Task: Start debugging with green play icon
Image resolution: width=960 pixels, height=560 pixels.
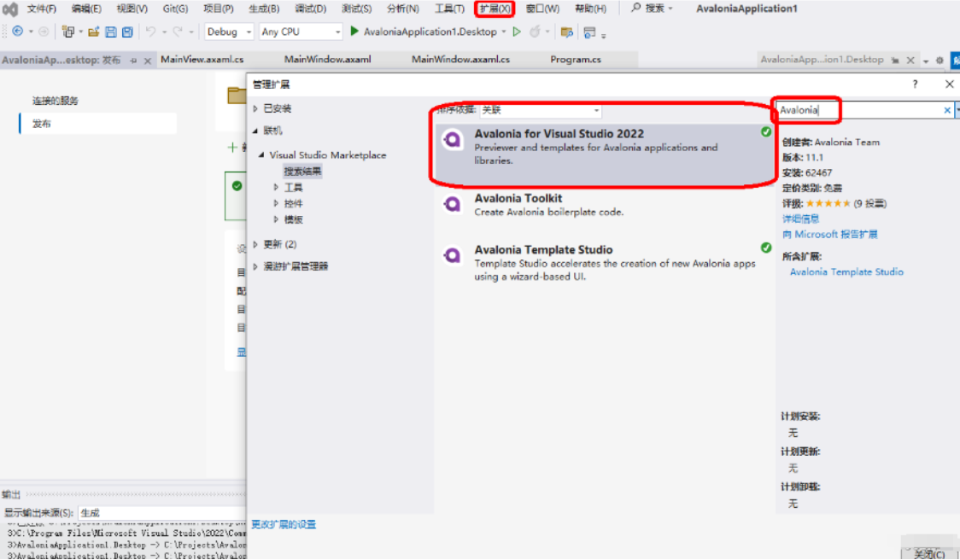Action: (x=354, y=31)
